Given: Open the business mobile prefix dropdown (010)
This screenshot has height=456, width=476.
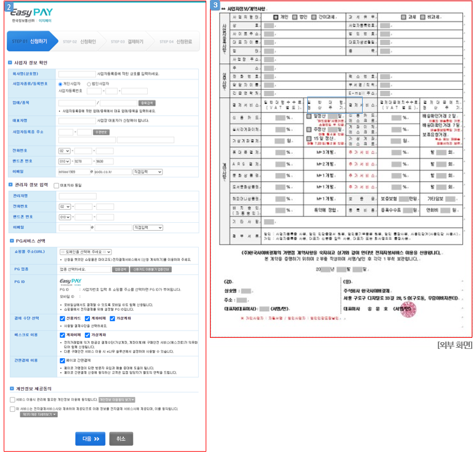Looking at the screenshot, I should tap(65, 161).
